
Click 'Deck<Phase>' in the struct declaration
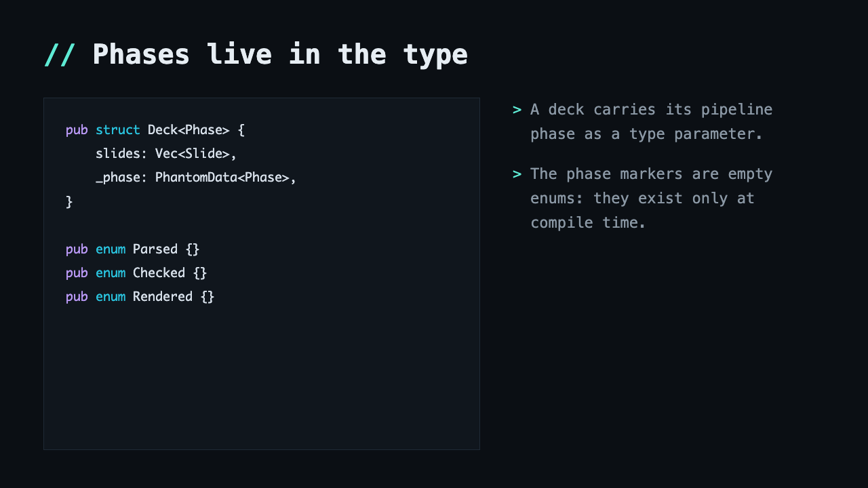point(189,130)
